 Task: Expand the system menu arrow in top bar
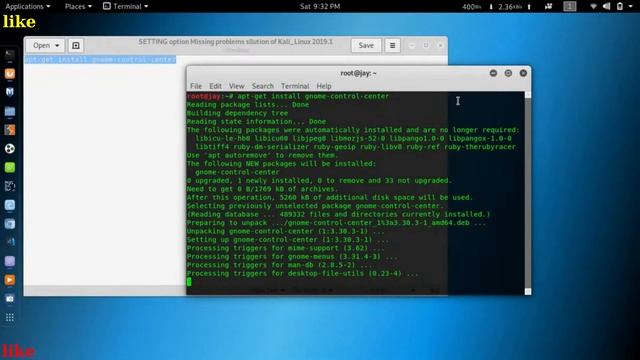point(631,6)
